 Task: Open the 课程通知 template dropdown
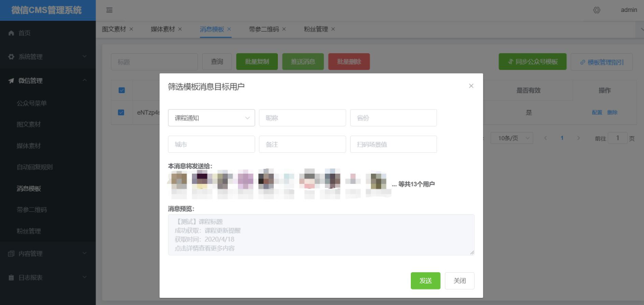click(212, 118)
